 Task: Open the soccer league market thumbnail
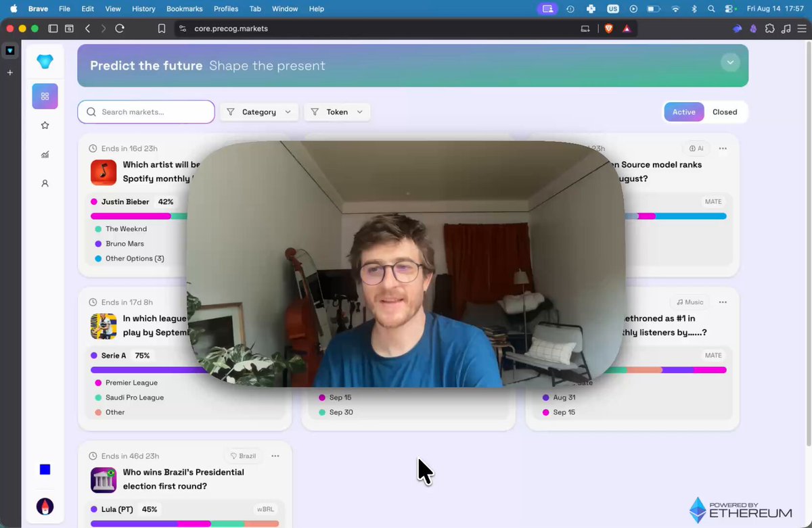104,326
